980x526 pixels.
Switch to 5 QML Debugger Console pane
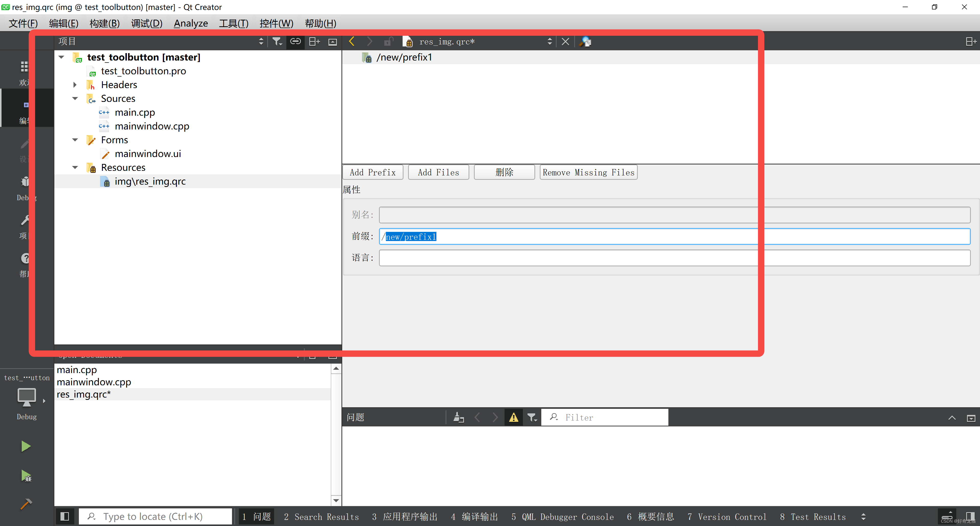pyautogui.click(x=562, y=517)
